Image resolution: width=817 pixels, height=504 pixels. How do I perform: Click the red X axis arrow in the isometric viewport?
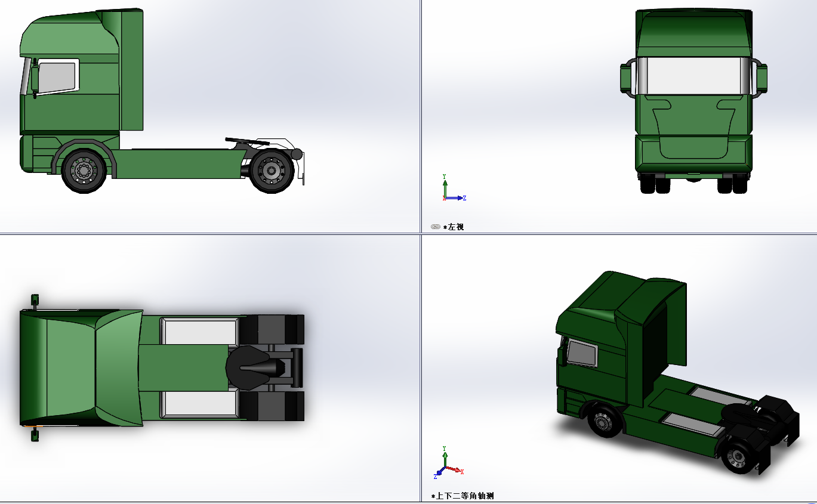pos(454,470)
